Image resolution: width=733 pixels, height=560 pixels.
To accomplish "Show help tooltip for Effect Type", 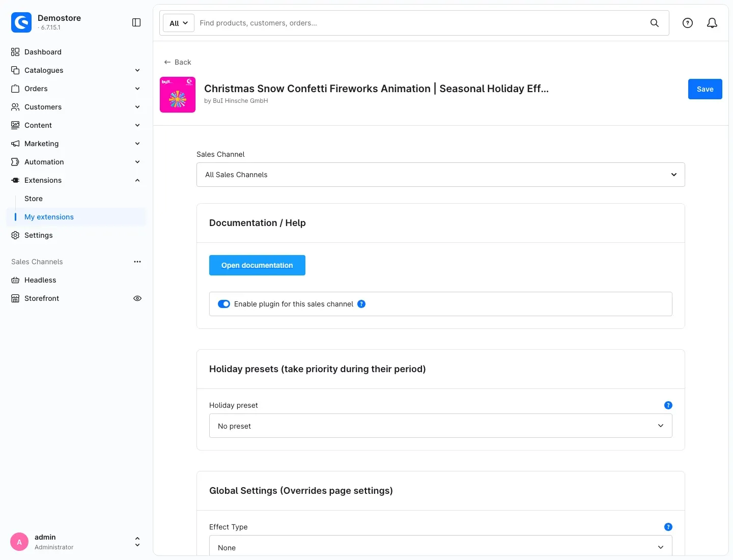I will tap(668, 527).
